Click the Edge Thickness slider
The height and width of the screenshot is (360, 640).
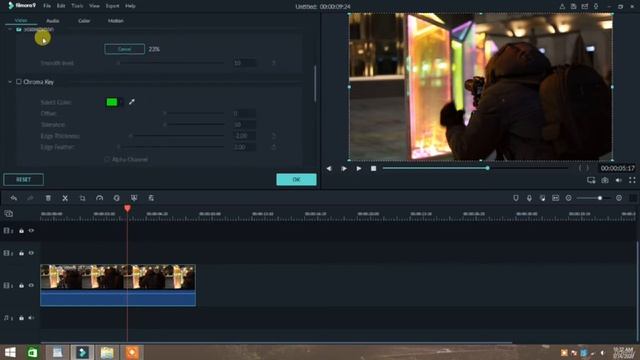tap(177, 136)
